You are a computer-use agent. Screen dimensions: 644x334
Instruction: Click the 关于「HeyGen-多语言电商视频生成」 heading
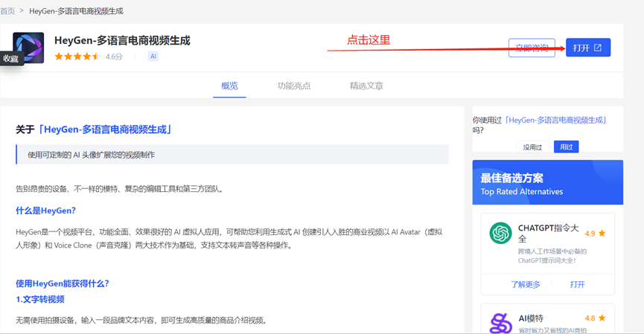tap(93, 129)
